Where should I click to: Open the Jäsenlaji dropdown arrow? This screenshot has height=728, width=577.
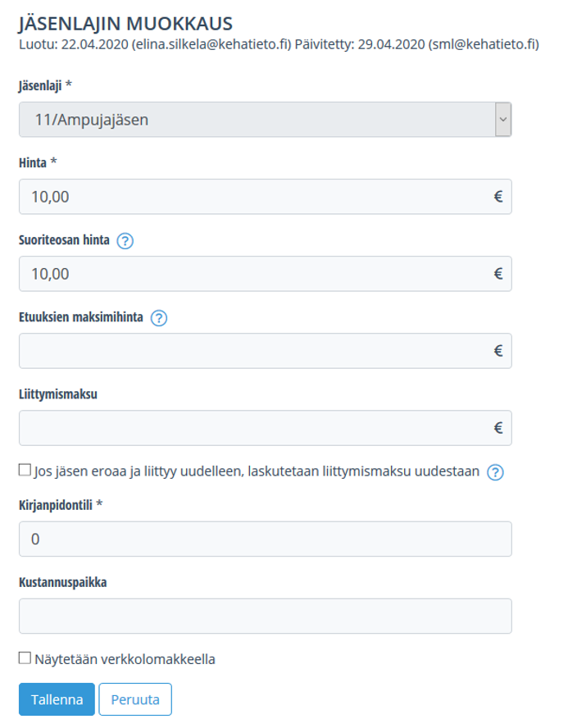pyautogui.click(x=503, y=120)
